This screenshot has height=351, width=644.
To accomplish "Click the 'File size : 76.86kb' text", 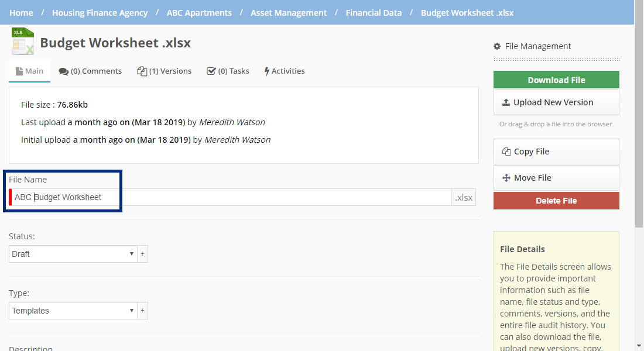I will (54, 105).
